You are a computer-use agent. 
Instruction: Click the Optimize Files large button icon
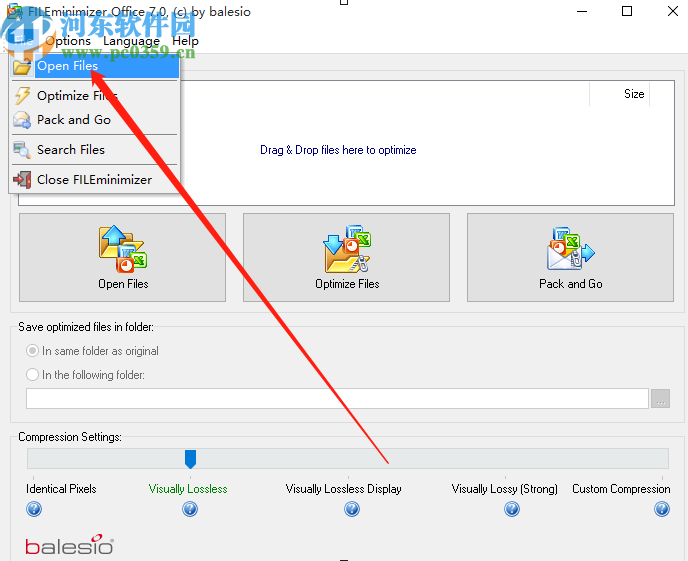347,249
